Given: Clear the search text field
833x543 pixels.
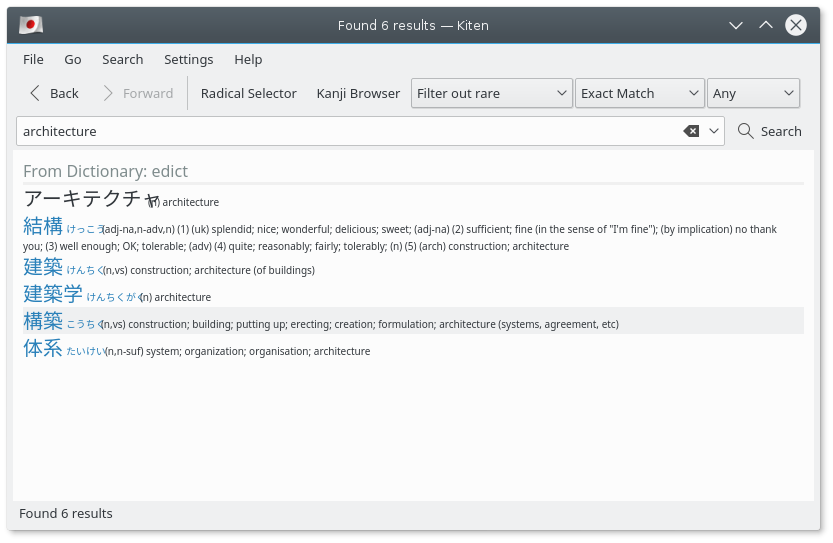Looking at the screenshot, I should (x=691, y=131).
